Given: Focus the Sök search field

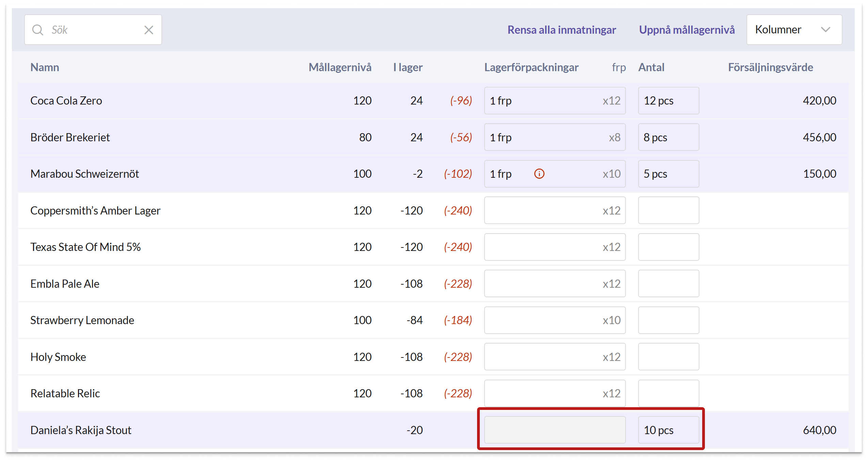Looking at the screenshot, I should (93, 30).
